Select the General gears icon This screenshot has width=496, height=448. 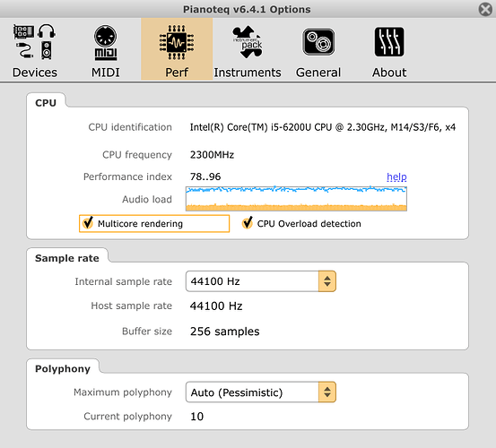click(318, 42)
